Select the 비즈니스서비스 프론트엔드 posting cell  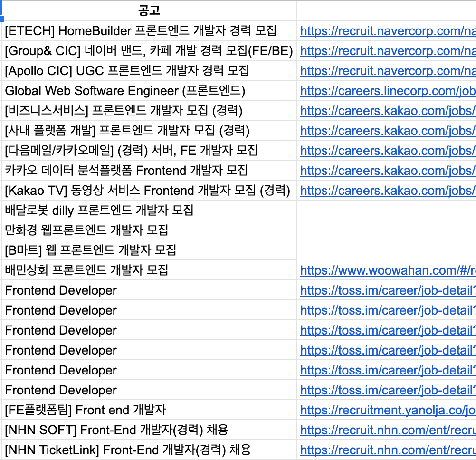(149, 111)
